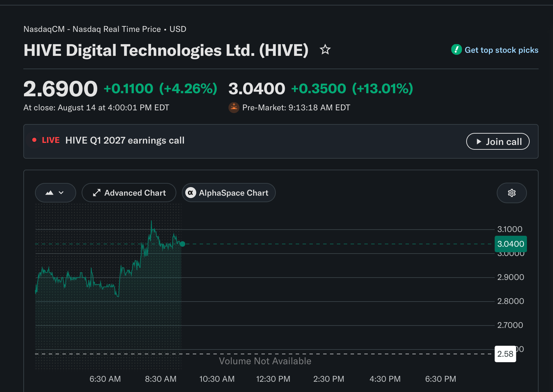Click the 4:30 PM time axis label
Viewport: 553px width, 392px height.
(x=385, y=379)
